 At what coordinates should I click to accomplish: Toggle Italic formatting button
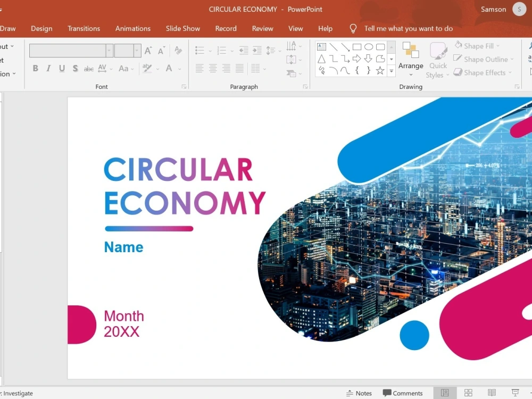[x=48, y=68]
